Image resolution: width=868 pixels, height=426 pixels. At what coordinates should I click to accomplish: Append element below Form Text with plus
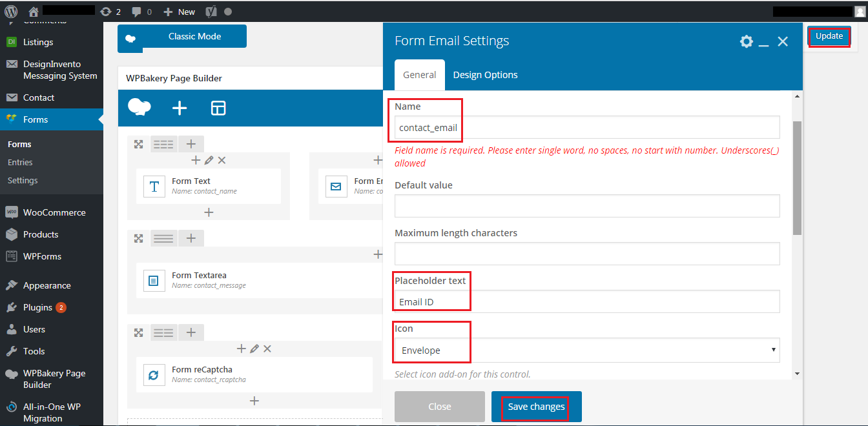[209, 212]
